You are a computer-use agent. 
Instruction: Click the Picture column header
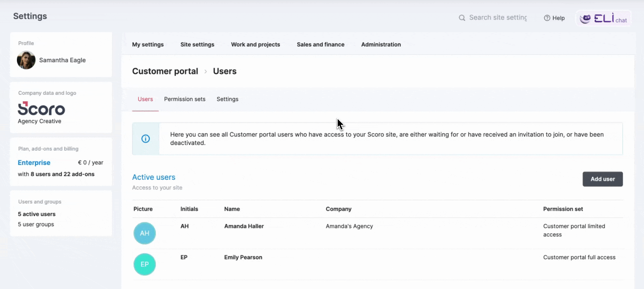[x=143, y=209]
